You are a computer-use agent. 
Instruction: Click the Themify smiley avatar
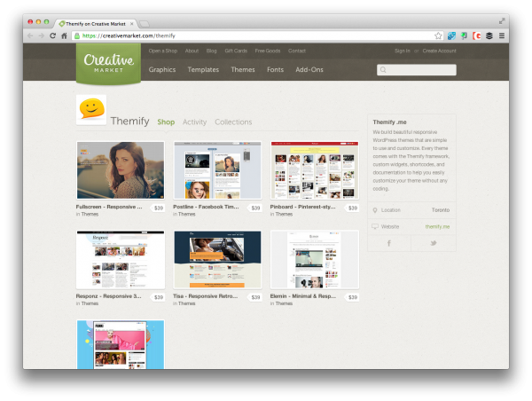[x=91, y=110]
